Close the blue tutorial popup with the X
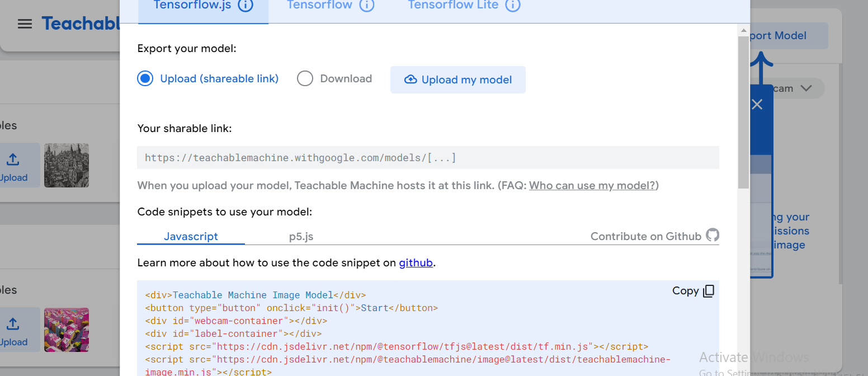The image size is (868, 376). pos(757,104)
